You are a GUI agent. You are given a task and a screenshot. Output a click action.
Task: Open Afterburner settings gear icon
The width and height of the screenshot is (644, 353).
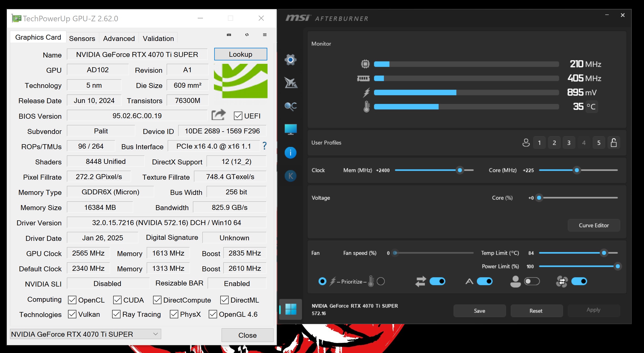[x=290, y=60]
